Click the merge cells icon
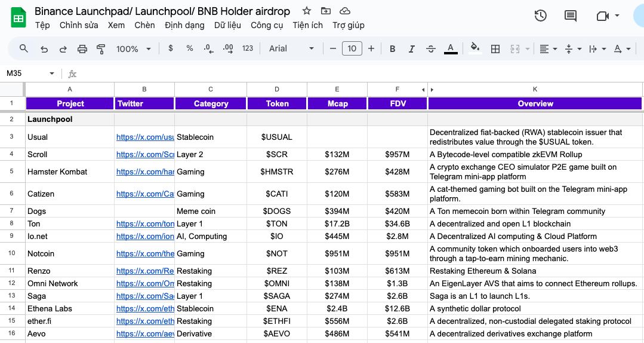644x343 pixels. click(514, 49)
